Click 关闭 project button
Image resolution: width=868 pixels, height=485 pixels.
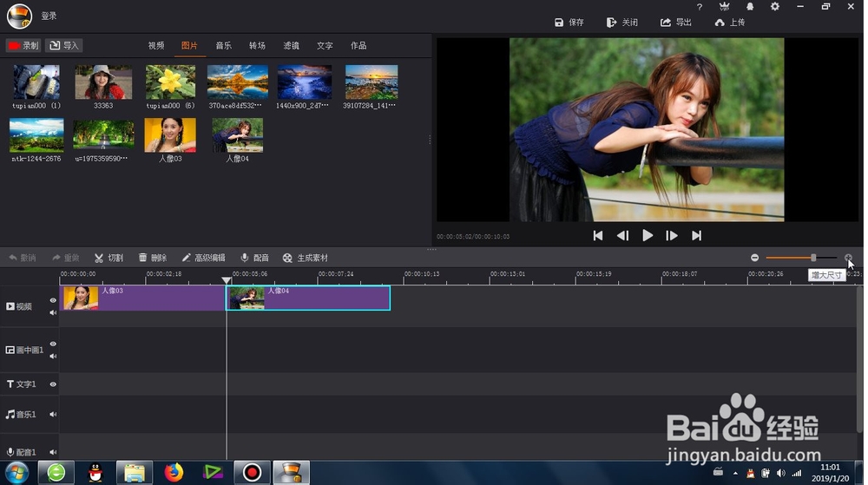coord(622,22)
